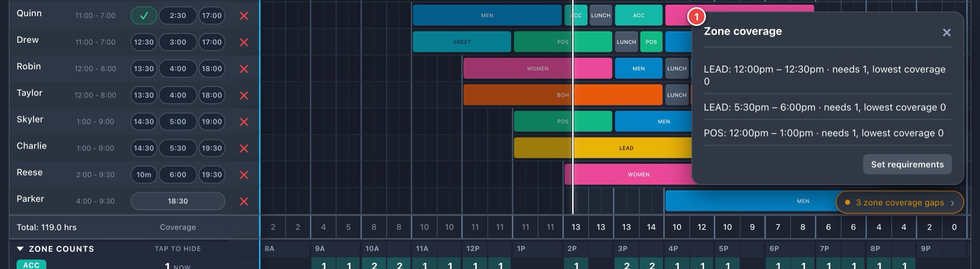Select Drew's 3:00 time pill

[x=177, y=42]
